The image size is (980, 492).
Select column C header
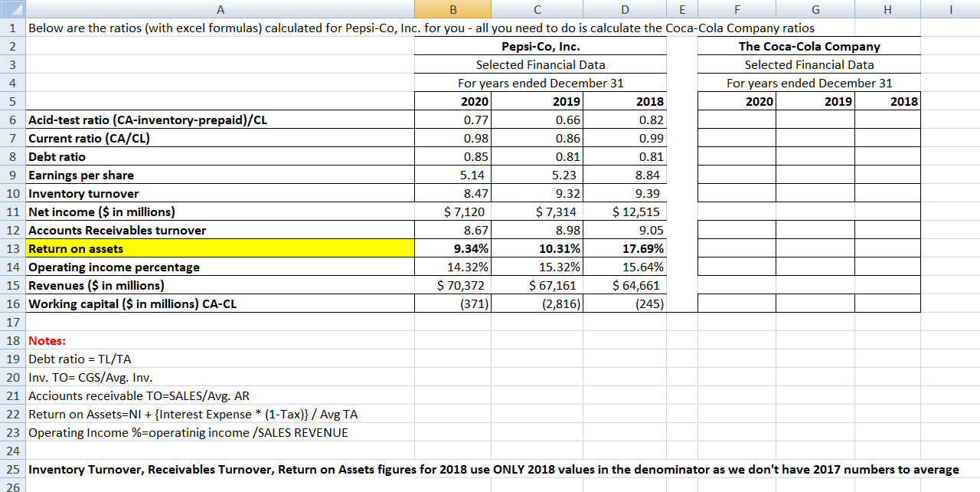[x=537, y=9]
